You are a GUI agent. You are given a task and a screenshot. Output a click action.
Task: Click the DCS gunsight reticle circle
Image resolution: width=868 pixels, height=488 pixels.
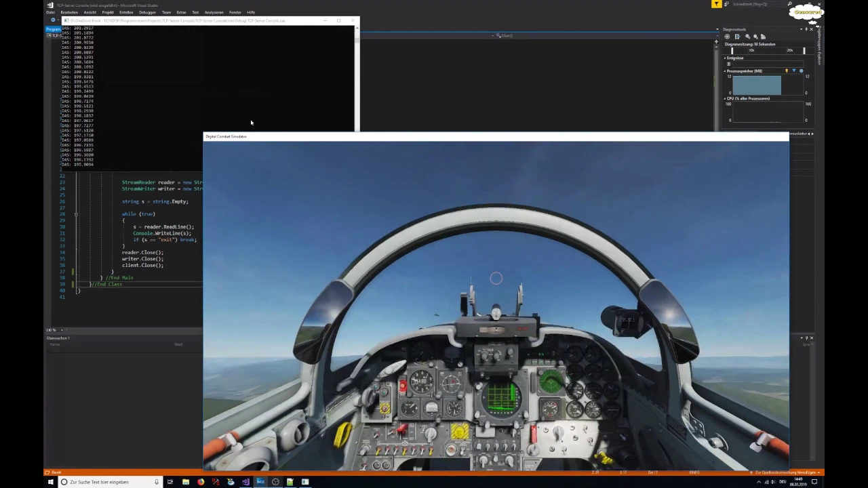pyautogui.click(x=496, y=279)
